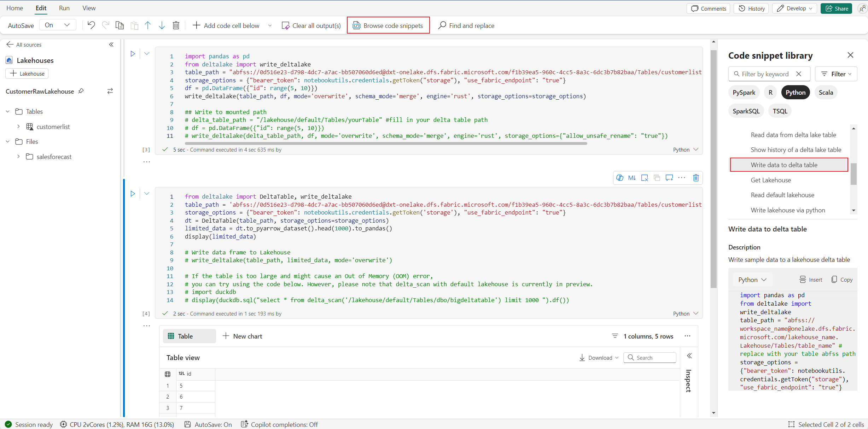Select the Scala language filter chip
This screenshot has width=868, height=429.
click(x=826, y=93)
